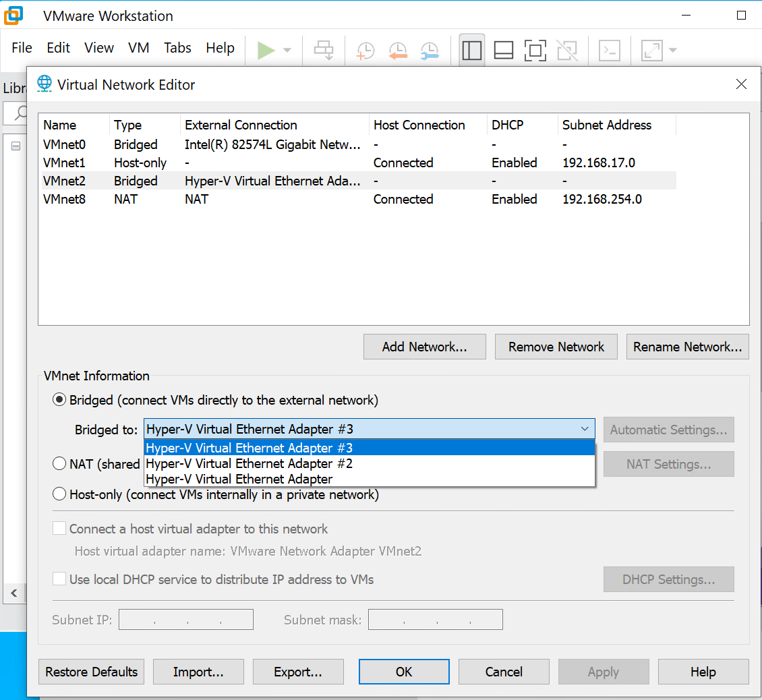Toggle the Show Library sidebar icon
Screen dimensions: 762x700
click(471, 50)
